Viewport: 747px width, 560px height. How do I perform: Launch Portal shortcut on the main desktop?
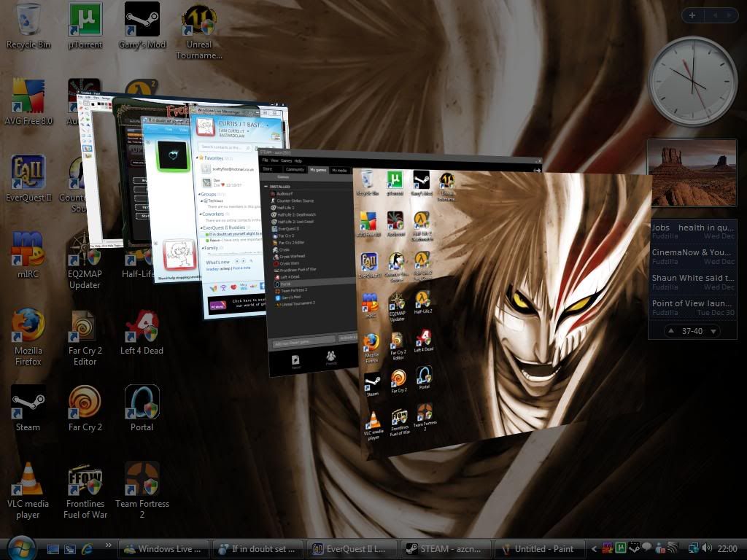[142, 408]
